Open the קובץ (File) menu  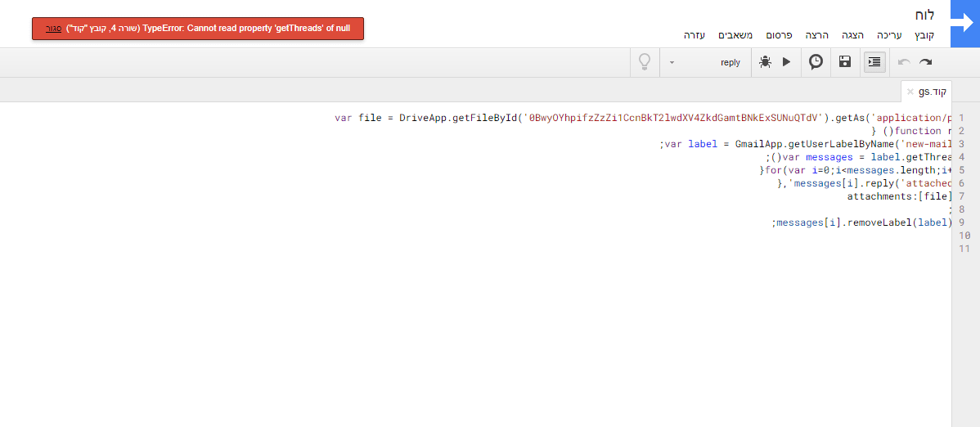[924, 35]
